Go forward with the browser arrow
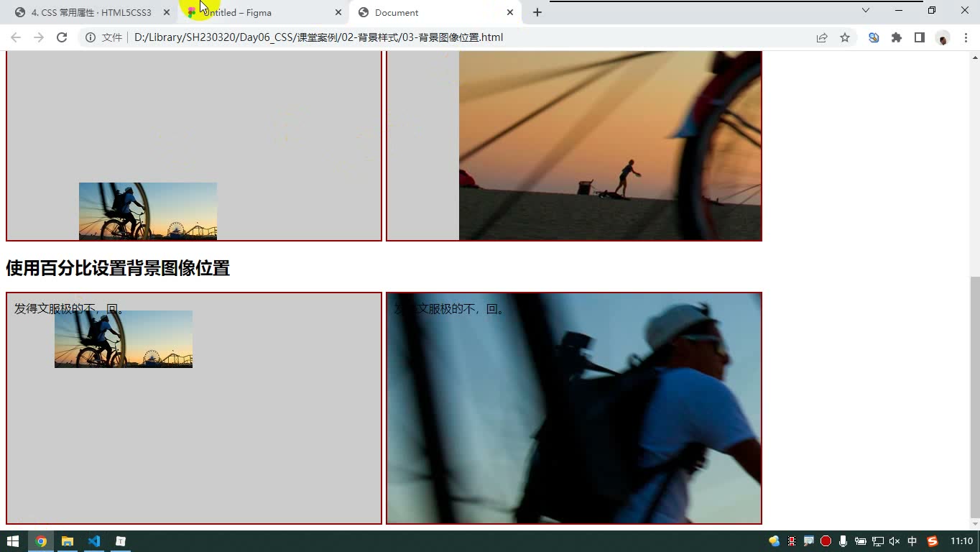 click(39, 37)
